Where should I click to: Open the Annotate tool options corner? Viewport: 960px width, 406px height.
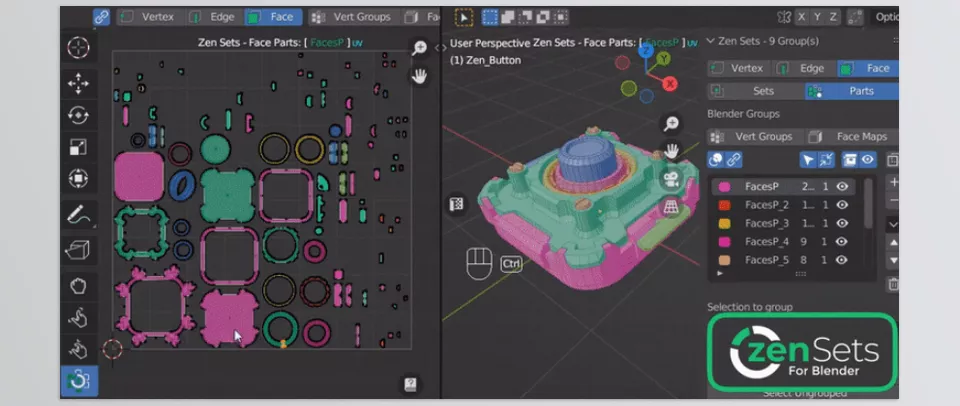(94, 228)
